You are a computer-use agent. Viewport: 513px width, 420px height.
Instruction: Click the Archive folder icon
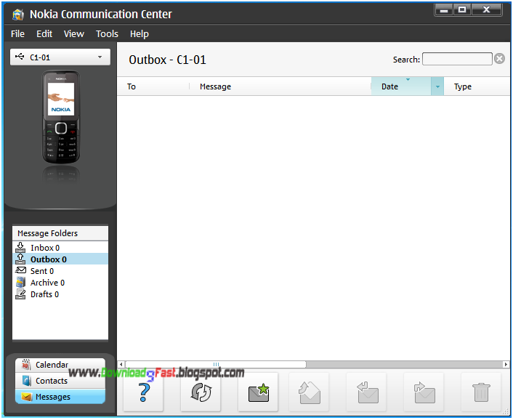20,282
